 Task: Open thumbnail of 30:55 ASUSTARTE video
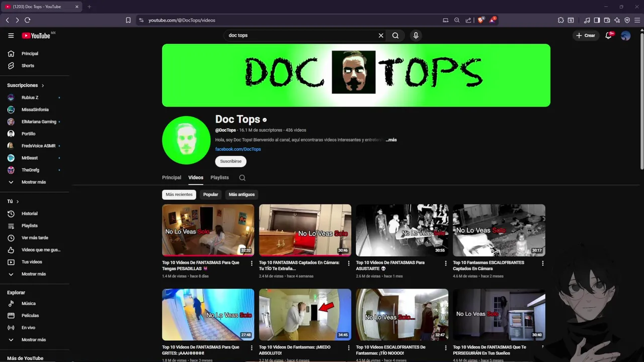[x=402, y=230]
